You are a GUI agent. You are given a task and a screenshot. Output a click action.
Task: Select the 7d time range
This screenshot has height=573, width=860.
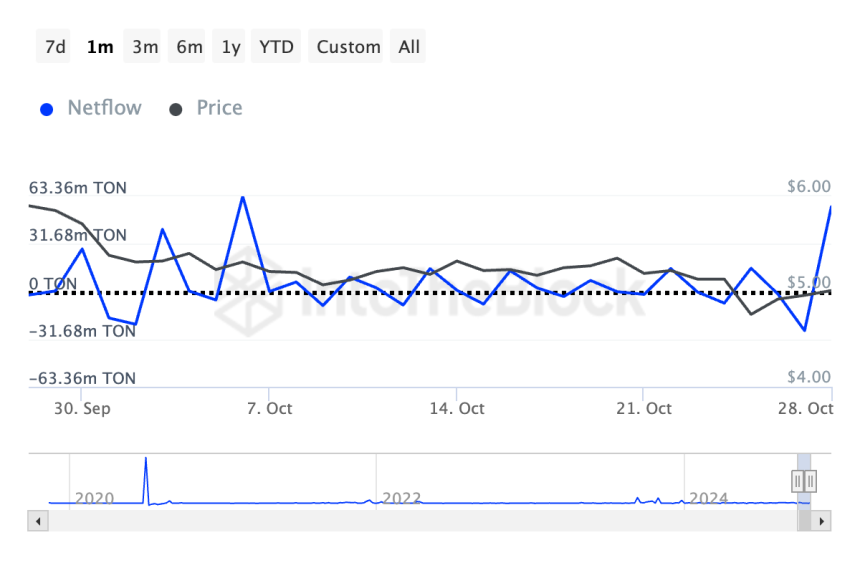click(x=55, y=47)
